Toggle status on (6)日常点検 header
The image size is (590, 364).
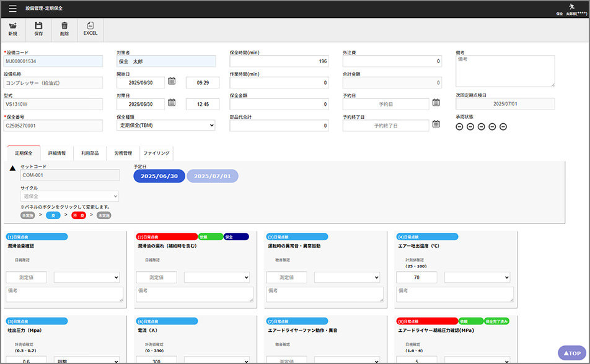(167, 321)
